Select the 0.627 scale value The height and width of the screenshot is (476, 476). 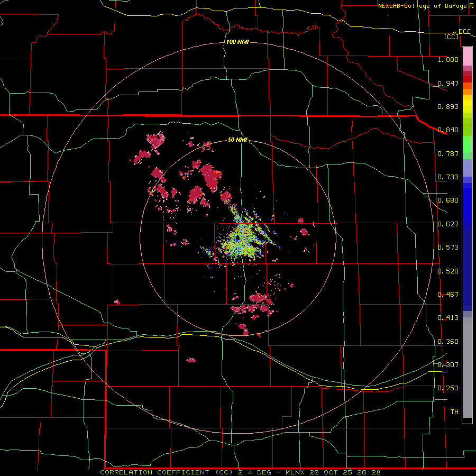pos(448,224)
